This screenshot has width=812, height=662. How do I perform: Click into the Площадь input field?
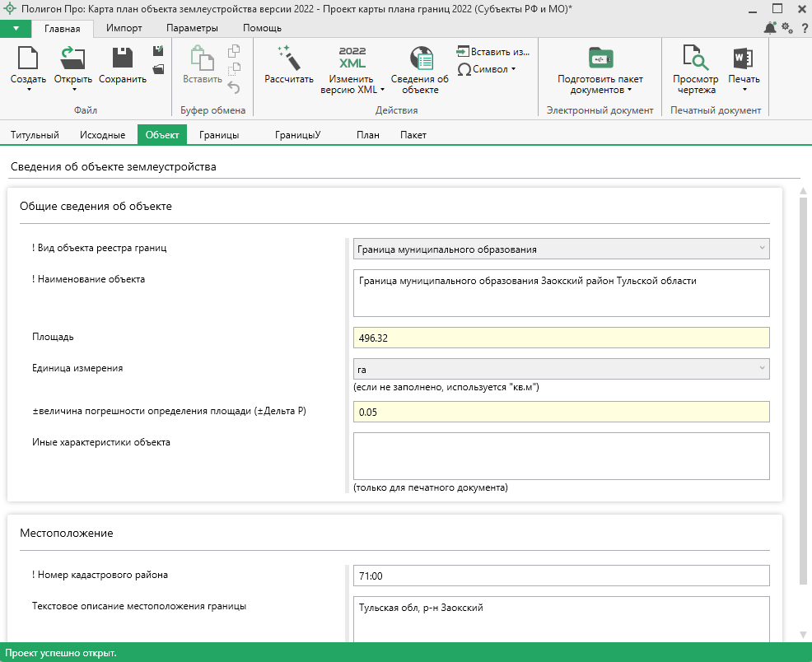(561, 338)
